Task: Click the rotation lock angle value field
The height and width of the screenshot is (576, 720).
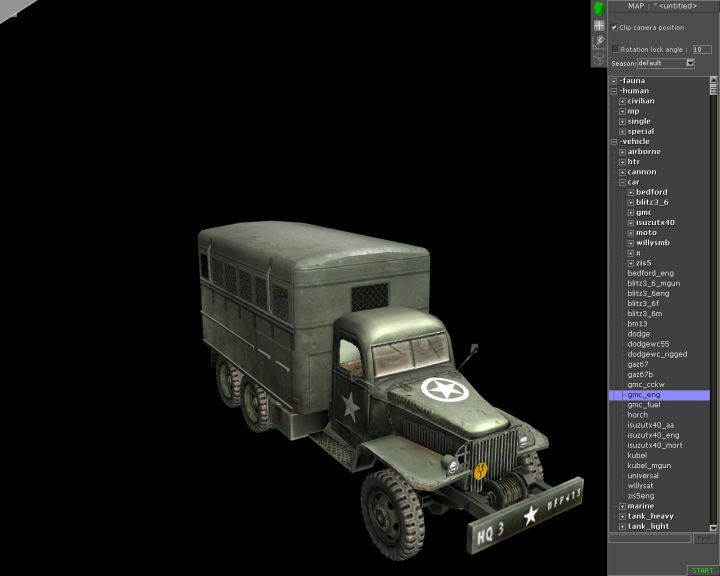Action: [x=702, y=48]
